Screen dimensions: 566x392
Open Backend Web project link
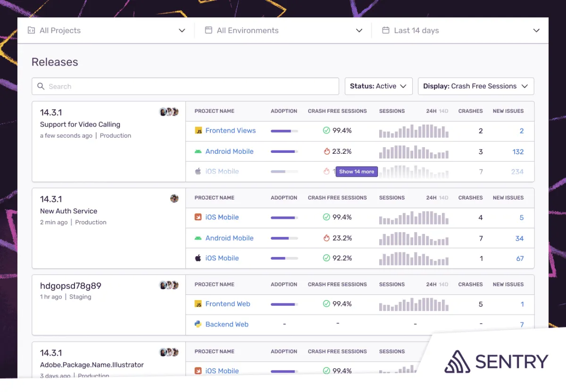(x=227, y=324)
